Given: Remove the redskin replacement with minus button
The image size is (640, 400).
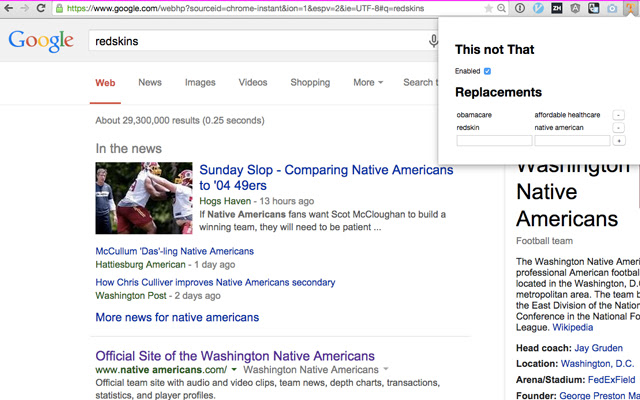Looking at the screenshot, I should (618, 128).
